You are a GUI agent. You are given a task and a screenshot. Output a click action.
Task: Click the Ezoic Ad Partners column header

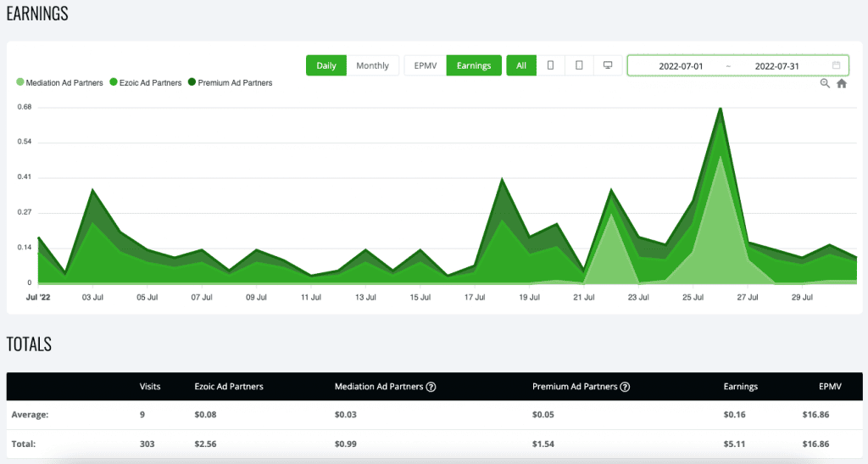pyautogui.click(x=229, y=387)
